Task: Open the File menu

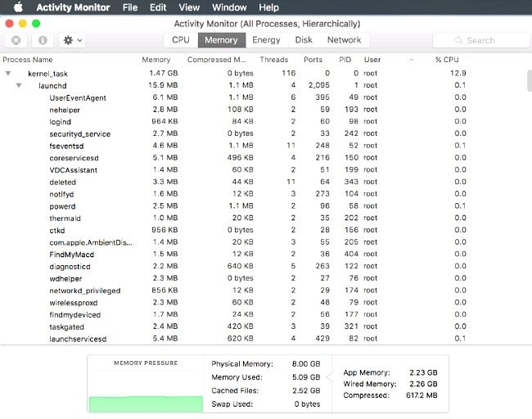Action: pos(130,7)
